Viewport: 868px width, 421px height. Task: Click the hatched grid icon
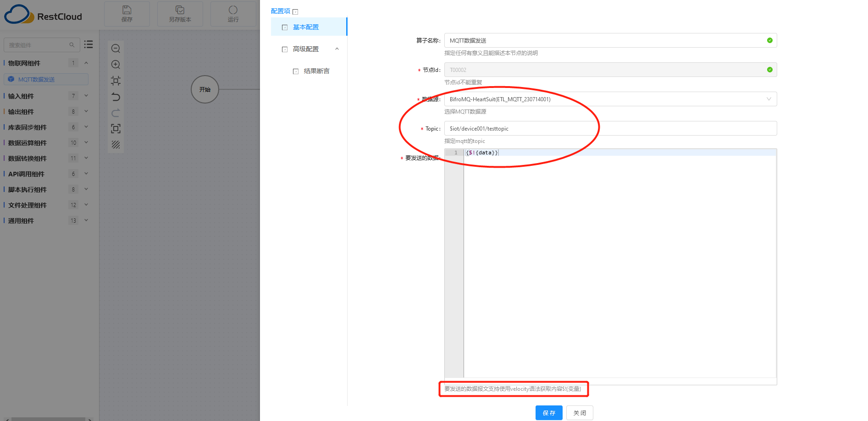coord(116,145)
